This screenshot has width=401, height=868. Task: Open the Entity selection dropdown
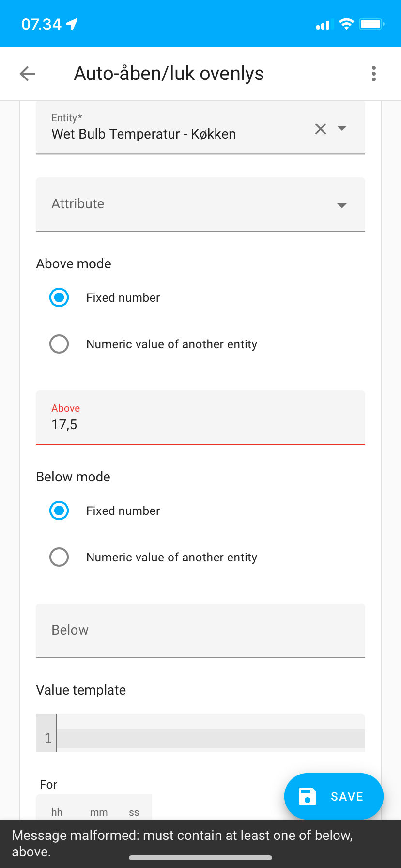342,129
